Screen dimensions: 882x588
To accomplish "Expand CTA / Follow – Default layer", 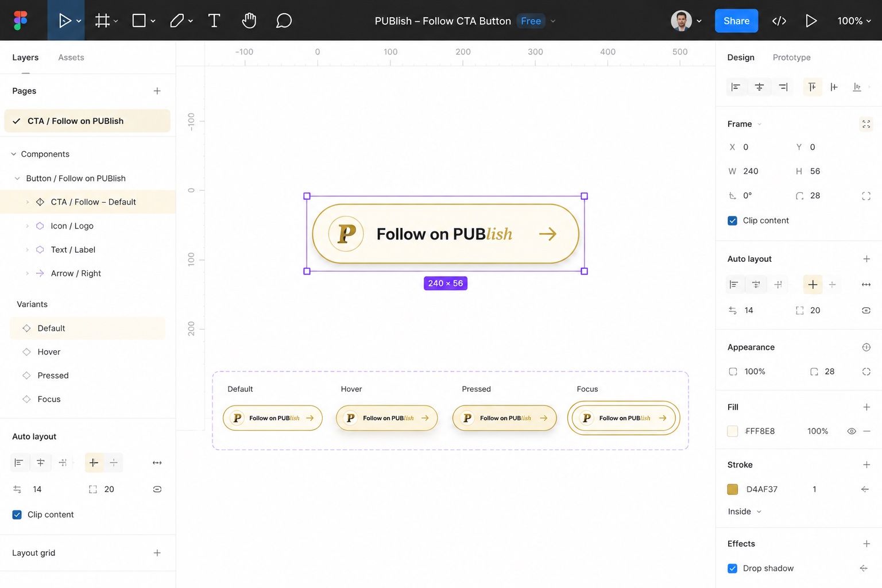I will pyautogui.click(x=27, y=202).
